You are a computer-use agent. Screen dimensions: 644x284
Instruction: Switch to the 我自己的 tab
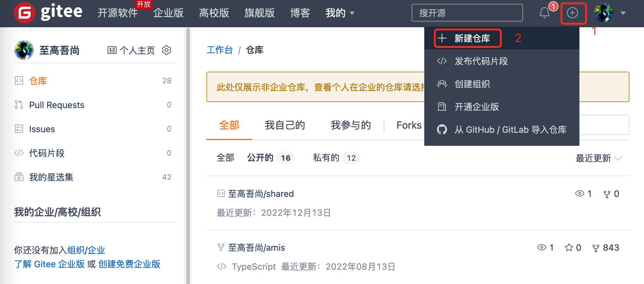click(285, 125)
